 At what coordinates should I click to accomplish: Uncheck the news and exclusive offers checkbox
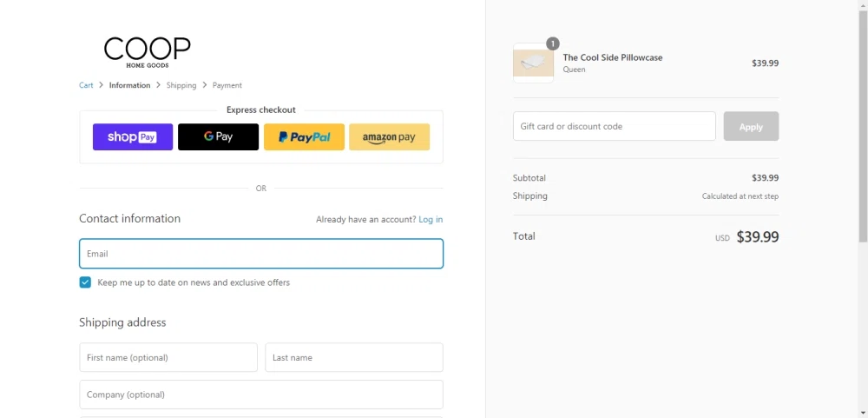[85, 282]
